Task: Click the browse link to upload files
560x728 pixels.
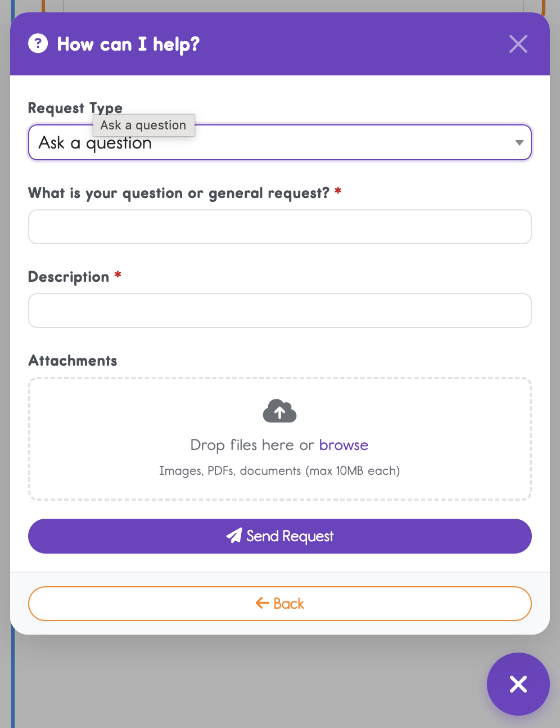Action: (x=344, y=445)
